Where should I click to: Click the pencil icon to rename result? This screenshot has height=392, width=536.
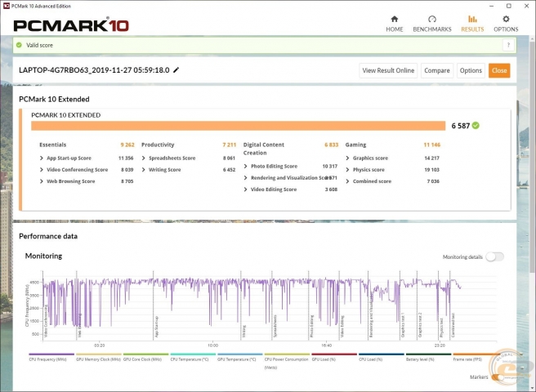tap(176, 70)
